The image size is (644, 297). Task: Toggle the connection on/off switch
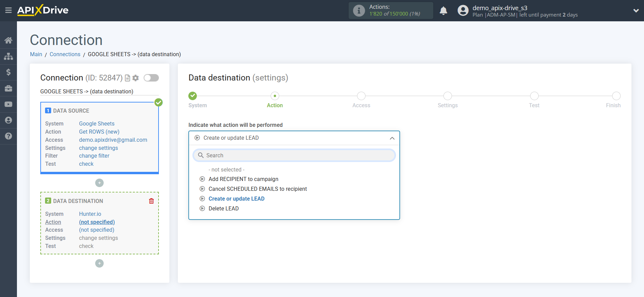151,78
